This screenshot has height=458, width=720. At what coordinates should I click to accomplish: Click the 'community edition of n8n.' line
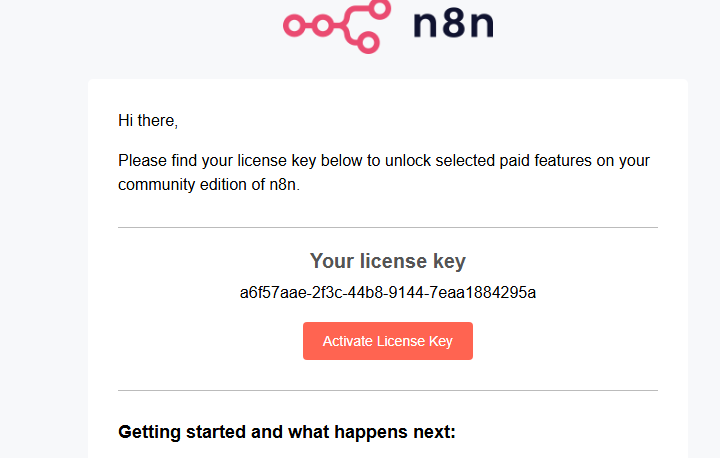pyautogui.click(x=209, y=184)
